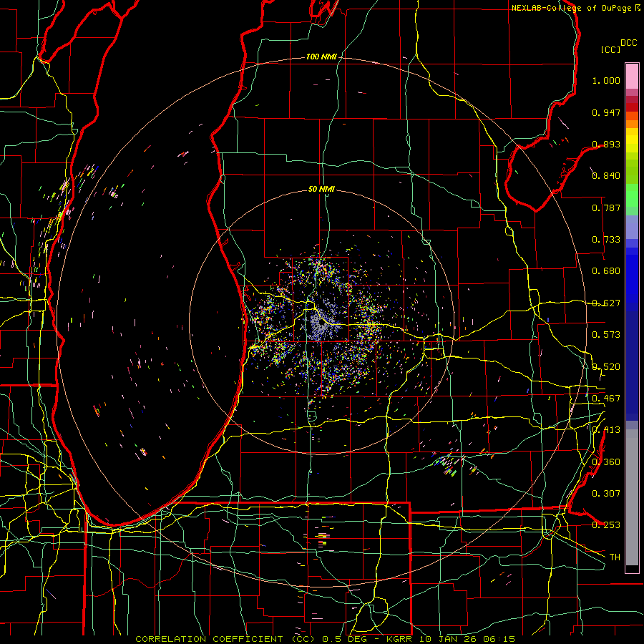Select the 0.680 scale value
The height and width of the screenshot is (644, 644).
[606, 271]
